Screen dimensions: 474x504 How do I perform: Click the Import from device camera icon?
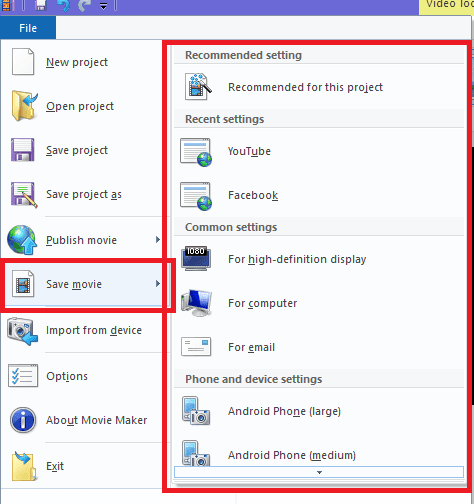[x=23, y=331]
